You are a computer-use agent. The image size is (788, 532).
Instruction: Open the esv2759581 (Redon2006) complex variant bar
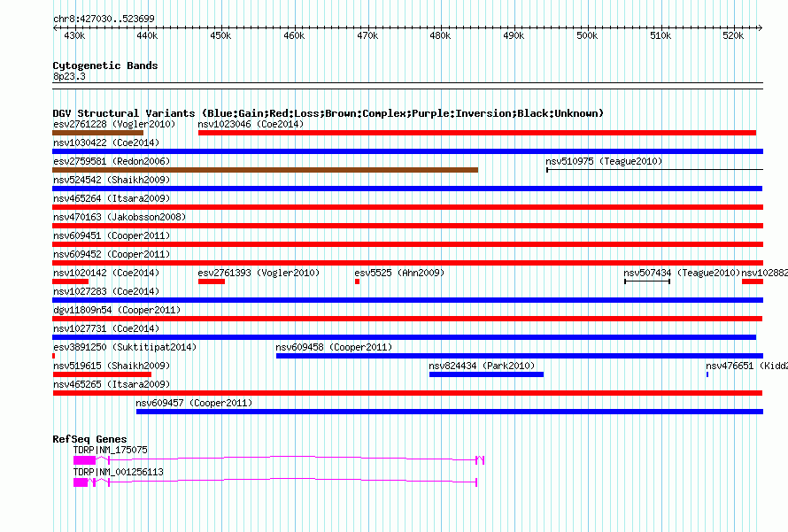coord(266,170)
